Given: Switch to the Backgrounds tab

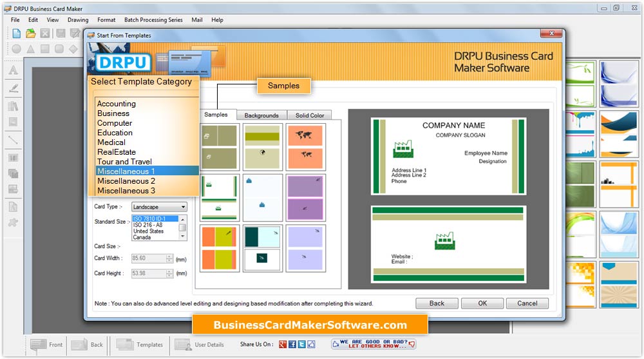Looking at the screenshot, I should point(261,115).
